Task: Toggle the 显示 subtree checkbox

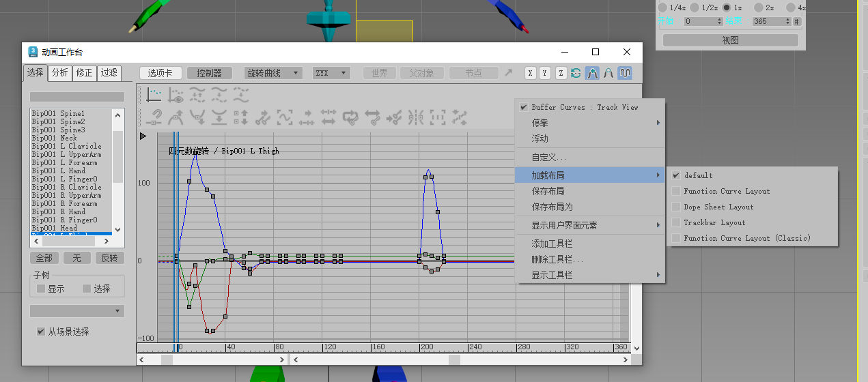Action: pos(41,289)
